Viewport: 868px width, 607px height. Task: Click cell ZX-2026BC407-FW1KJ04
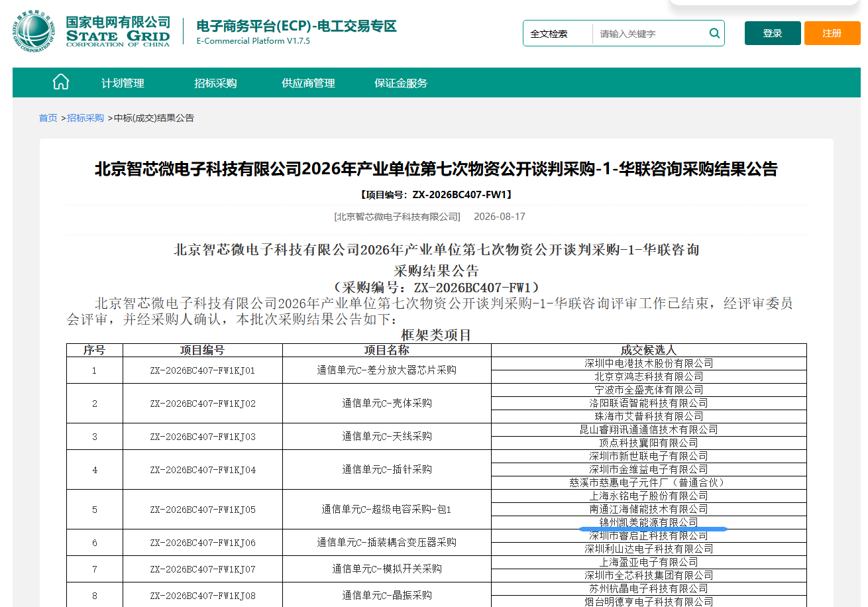click(x=203, y=469)
